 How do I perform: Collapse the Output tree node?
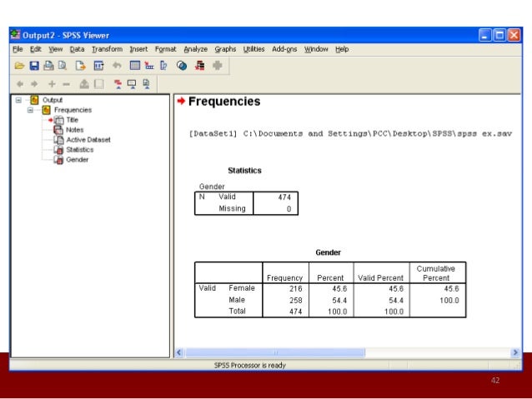18,100
